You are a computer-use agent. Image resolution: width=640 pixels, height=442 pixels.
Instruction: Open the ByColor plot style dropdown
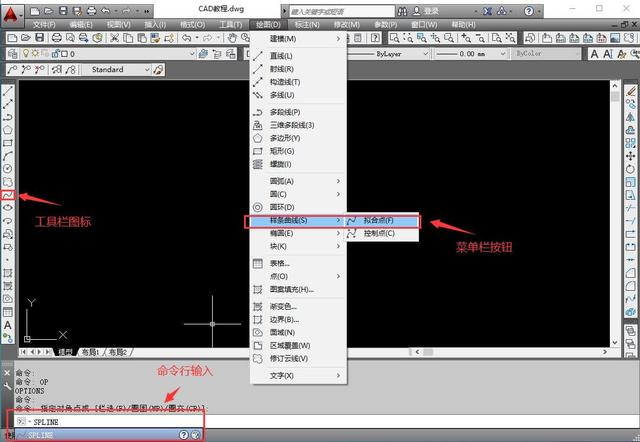(545, 54)
